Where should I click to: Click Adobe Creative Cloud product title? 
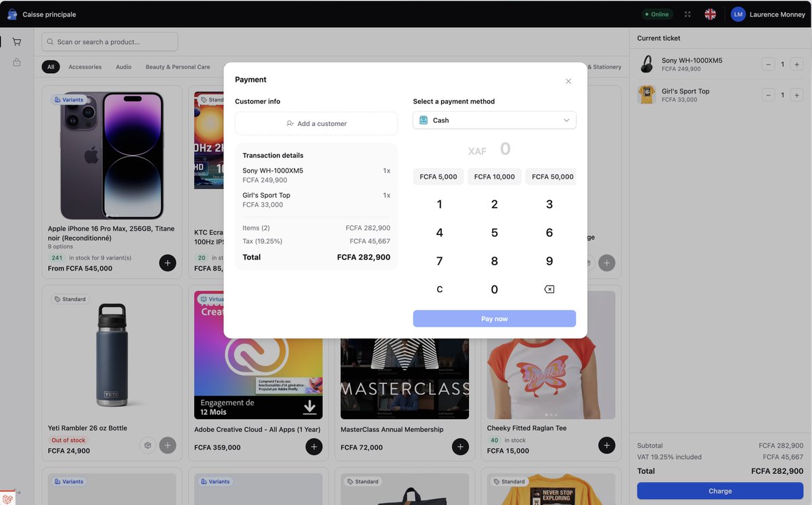257,429
